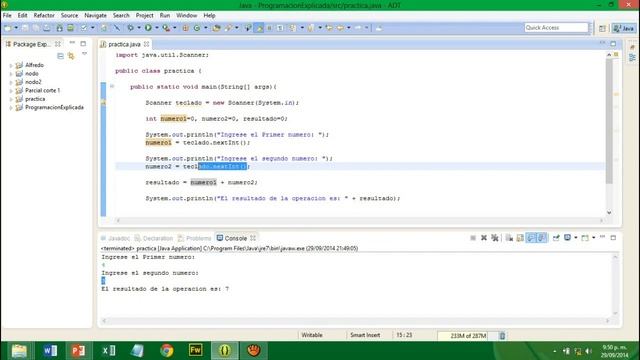Image resolution: width=640 pixels, height=360 pixels.
Task: Click the New file toolbar icon
Action: pyautogui.click(x=7, y=28)
